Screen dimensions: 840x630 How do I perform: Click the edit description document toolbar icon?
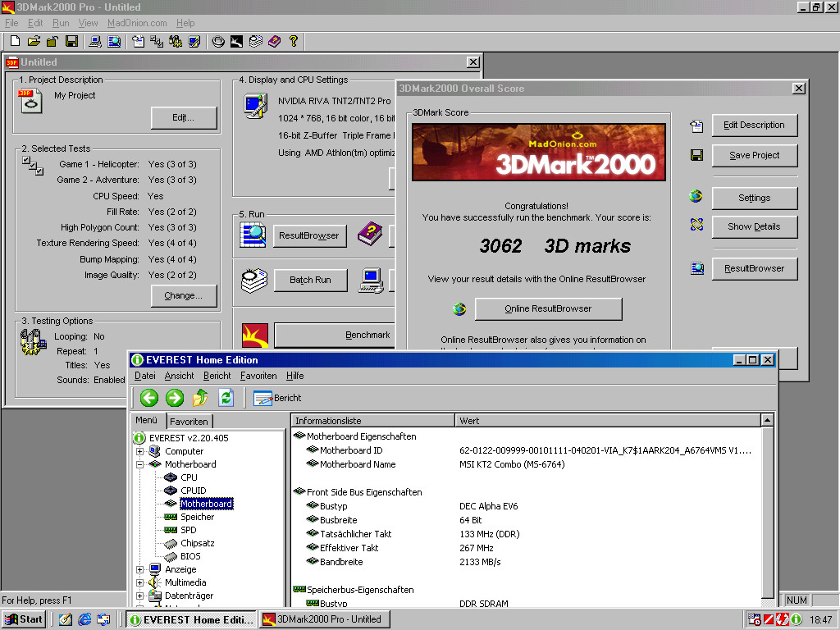[138, 41]
